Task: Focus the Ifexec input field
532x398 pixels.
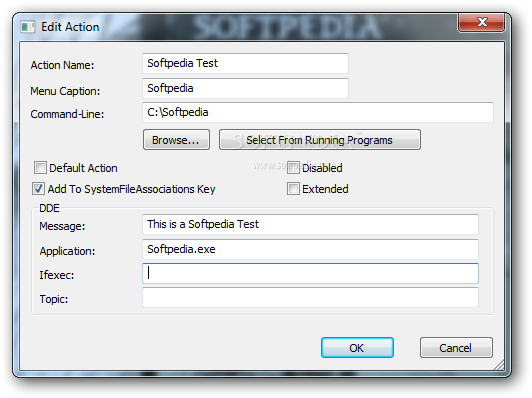Action: [x=310, y=273]
